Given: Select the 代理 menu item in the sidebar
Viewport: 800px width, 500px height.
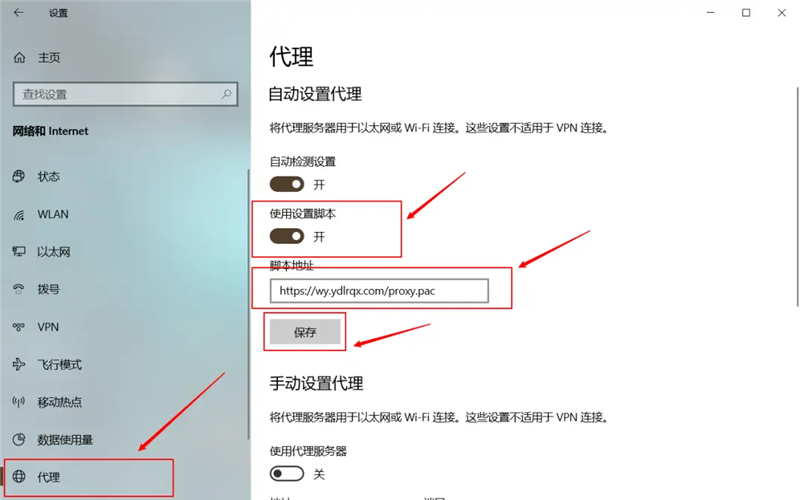Looking at the screenshot, I should [x=89, y=477].
